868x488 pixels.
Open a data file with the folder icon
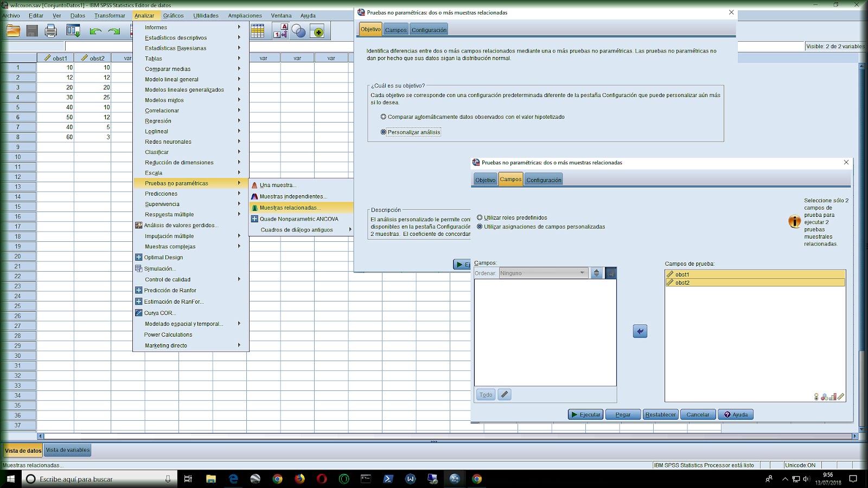13,31
